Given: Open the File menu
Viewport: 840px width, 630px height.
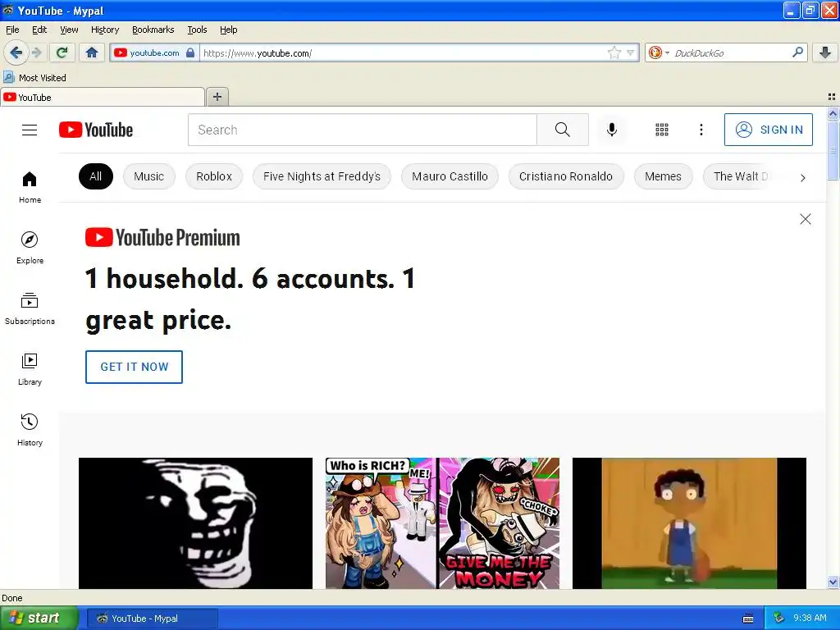Looking at the screenshot, I should coord(12,30).
